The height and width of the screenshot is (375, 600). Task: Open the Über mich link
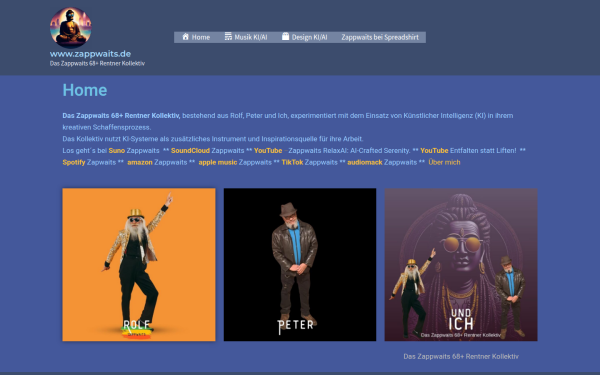[444, 163]
